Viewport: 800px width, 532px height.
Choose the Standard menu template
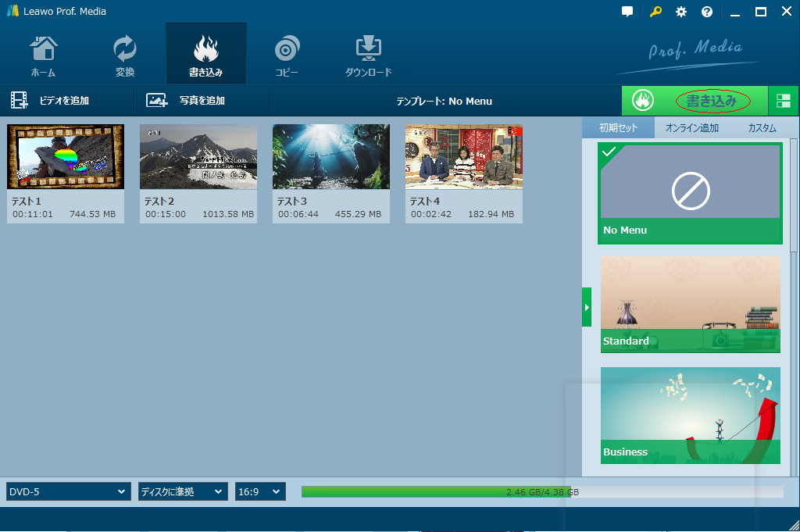(x=691, y=304)
